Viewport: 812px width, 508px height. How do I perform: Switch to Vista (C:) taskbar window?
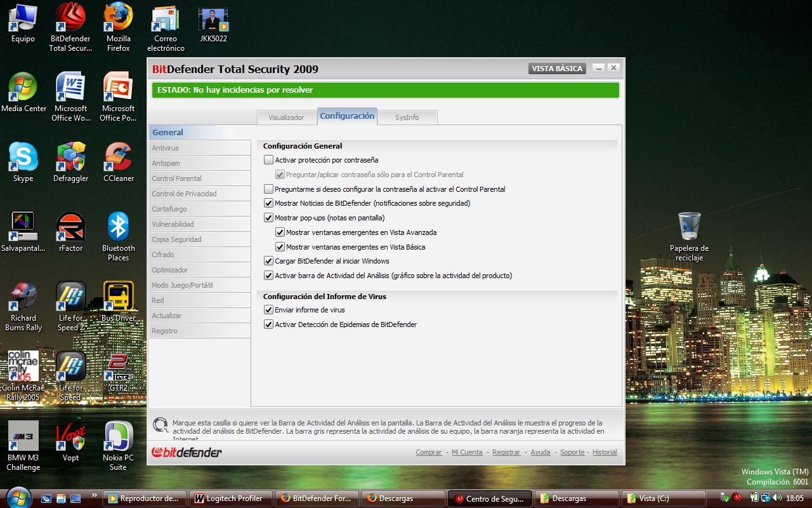[664, 498]
